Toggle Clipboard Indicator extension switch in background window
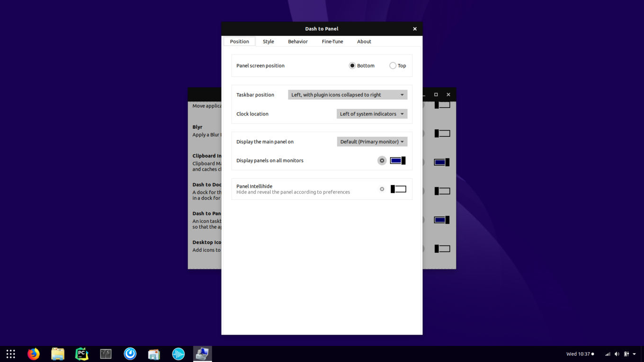The image size is (644, 362). coord(442,162)
